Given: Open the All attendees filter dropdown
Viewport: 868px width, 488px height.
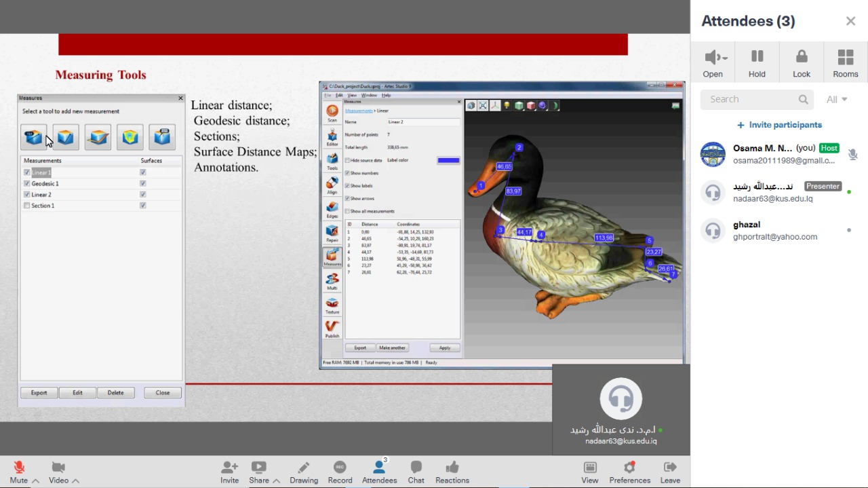Looking at the screenshot, I should (x=837, y=99).
